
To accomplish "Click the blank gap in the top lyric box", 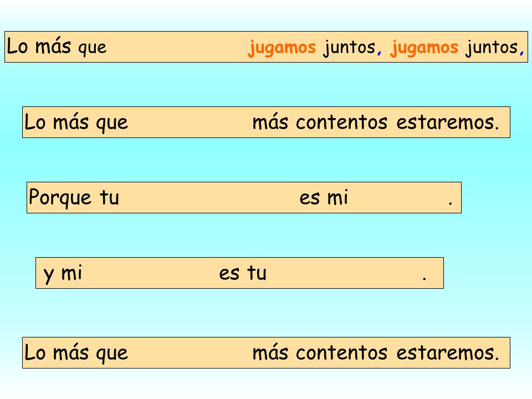I will (x=177, y=47).
